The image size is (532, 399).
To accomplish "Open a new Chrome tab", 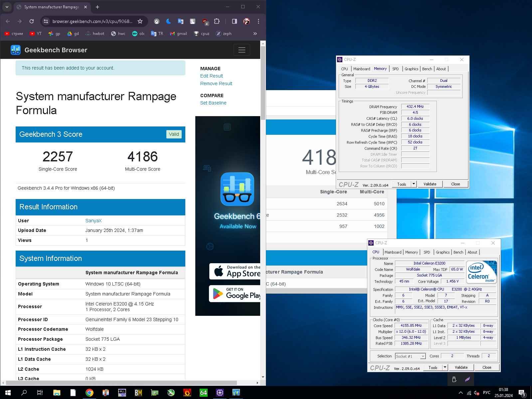I will pos(97,7).
